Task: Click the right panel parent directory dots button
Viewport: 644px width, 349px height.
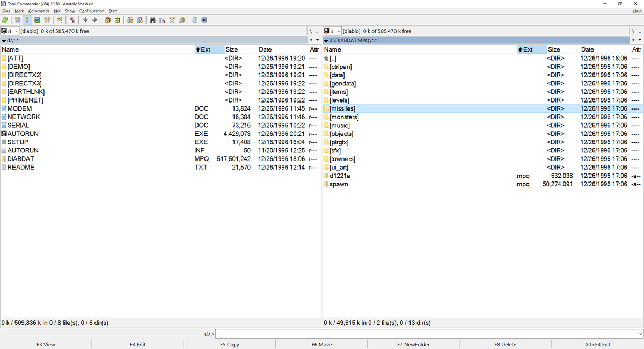Action: [639, 31]
